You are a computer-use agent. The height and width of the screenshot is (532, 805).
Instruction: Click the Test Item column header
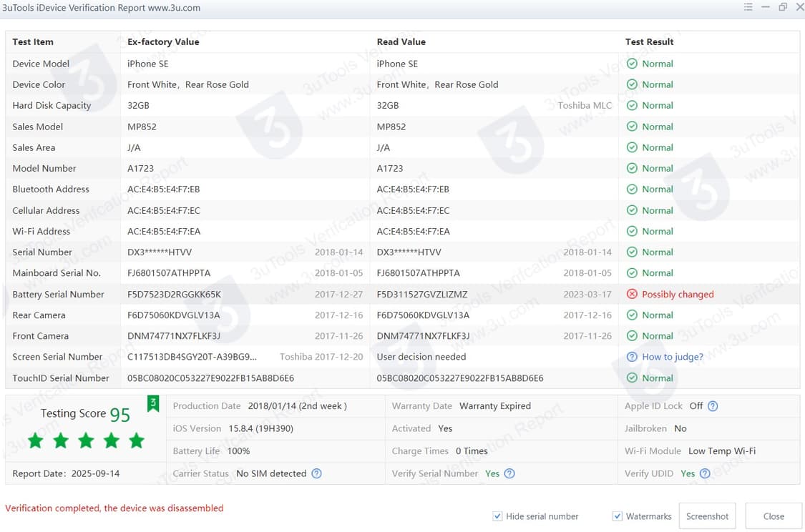point(33,42)
